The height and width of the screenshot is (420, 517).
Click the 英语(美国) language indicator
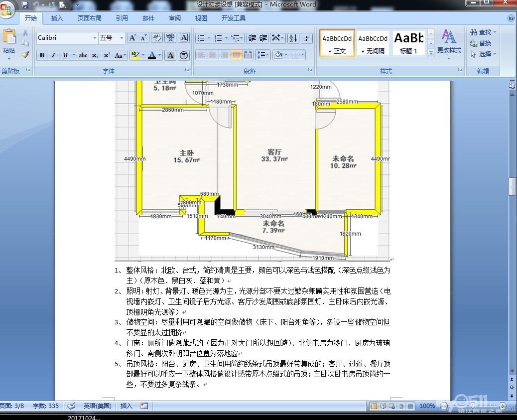(97, 406)
